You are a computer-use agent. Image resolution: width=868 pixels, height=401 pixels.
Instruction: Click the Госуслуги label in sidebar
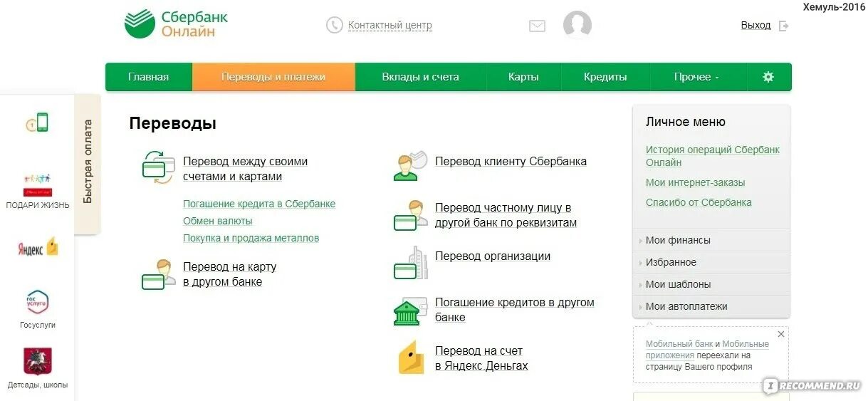click(38, 326)
